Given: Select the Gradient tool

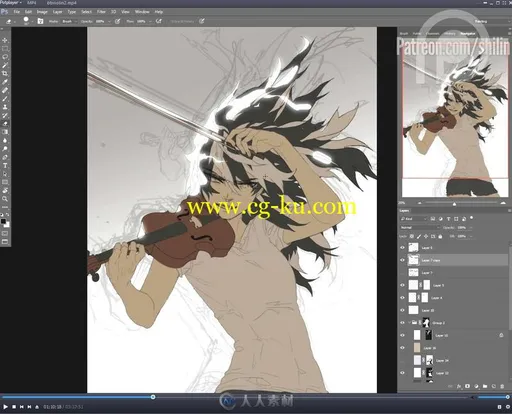Looking at the screenshot, I should (5, 132).
